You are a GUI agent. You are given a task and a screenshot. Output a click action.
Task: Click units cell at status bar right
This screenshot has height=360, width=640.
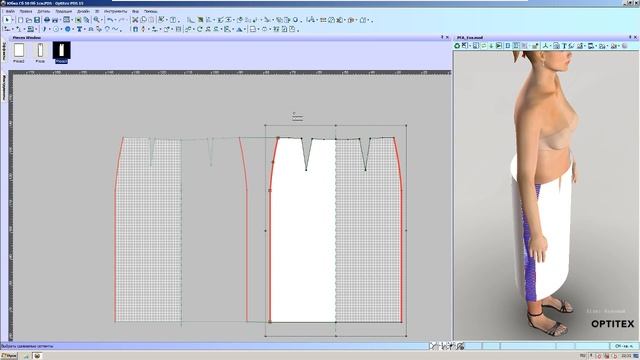pos(624,346)
